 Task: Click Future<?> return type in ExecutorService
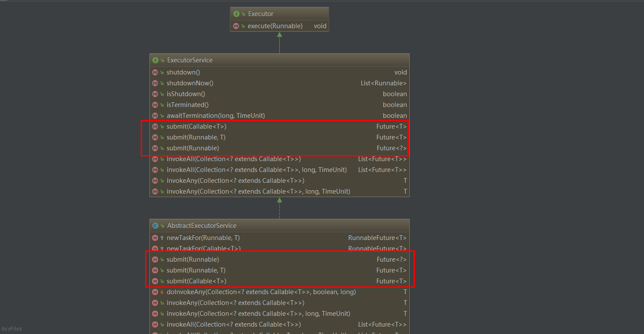pyautogui.click(x=392, y=148)
